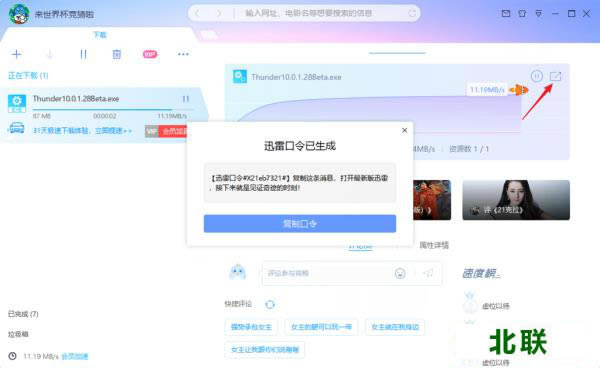Click the 复制口令 button
600x368 pixels.
(300, 223)
